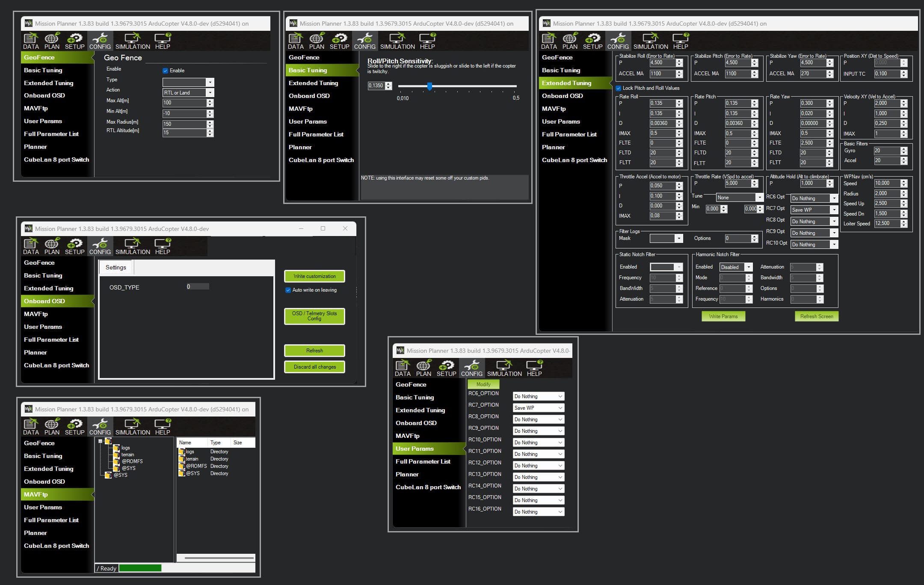Click the WPNav Loiter Speed field
The height and width of the screenshot is (585, 924).
pyautogui.click(x=891, y=224)
